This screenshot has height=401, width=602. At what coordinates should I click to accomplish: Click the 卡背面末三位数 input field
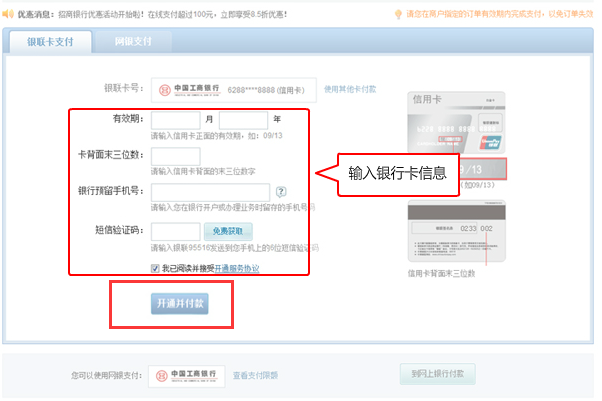coord(175,156)
